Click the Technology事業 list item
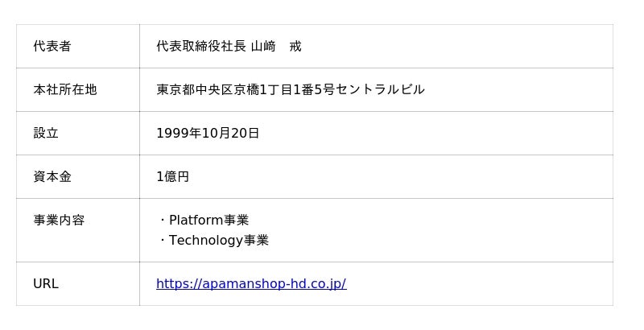Viewport: 644px width, 330px height. click(218, 240)
